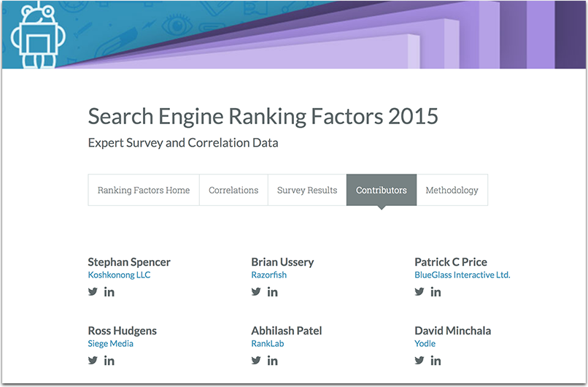Open David Minchala's LinkedIn profile
Screen dimensions: 588x387
tap(436, 361)
